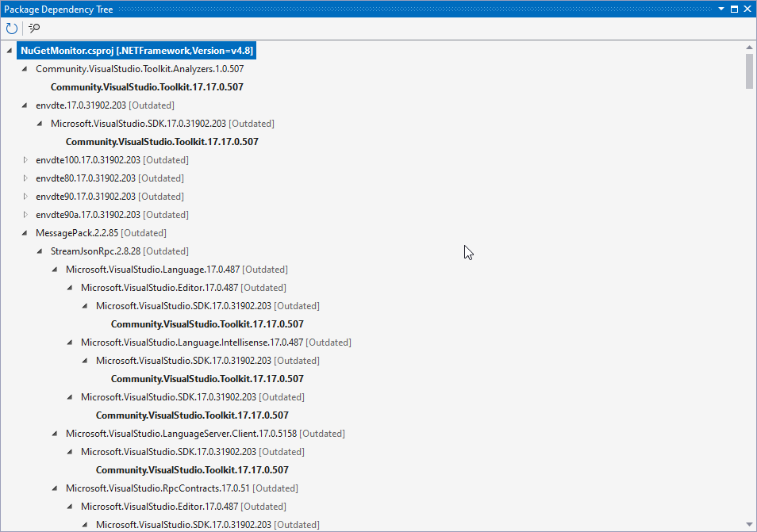757x532 pixels.
Task: Select envdte80.17.0.31902.203 [Outdated] row
Action: click(110, 178)
